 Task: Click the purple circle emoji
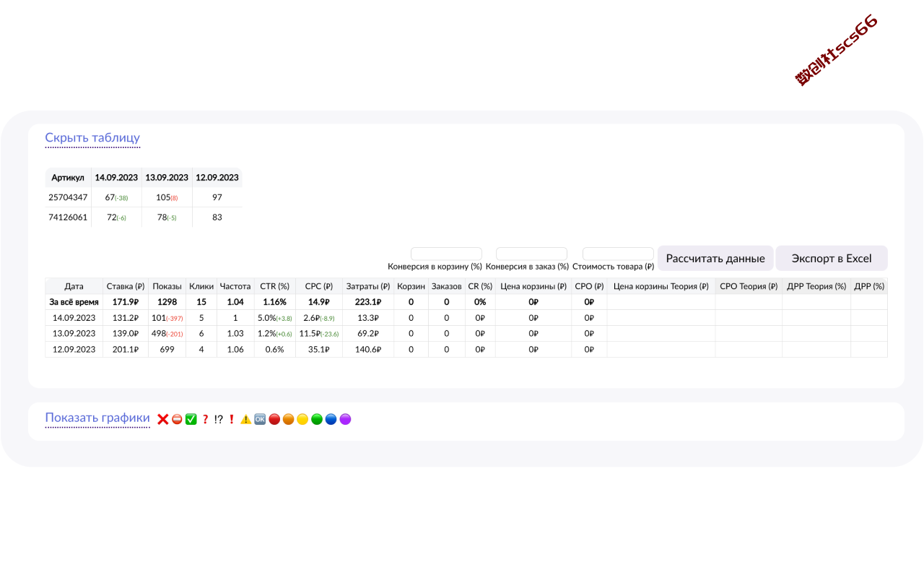(x=345, y=419)
